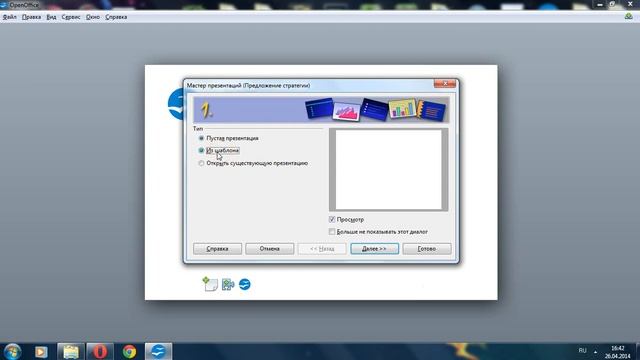Screen dimensions: 640x360
Task: Select the 'Пустая презентация' radio button
Action: [x=201, y=138]
